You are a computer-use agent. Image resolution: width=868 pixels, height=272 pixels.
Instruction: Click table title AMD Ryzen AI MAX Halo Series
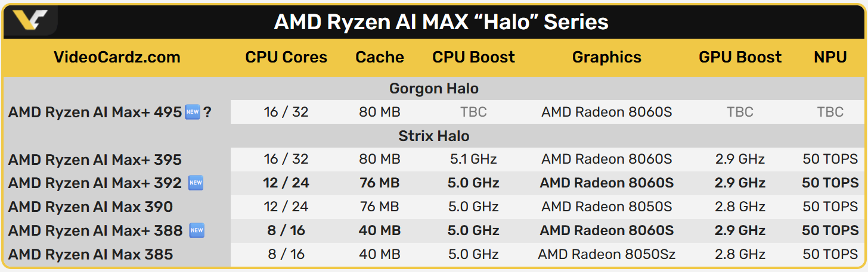coord(441,22)
